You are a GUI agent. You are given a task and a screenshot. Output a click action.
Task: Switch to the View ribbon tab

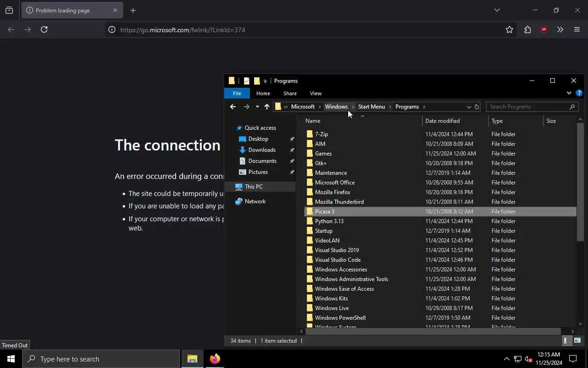tap(316, 93)
